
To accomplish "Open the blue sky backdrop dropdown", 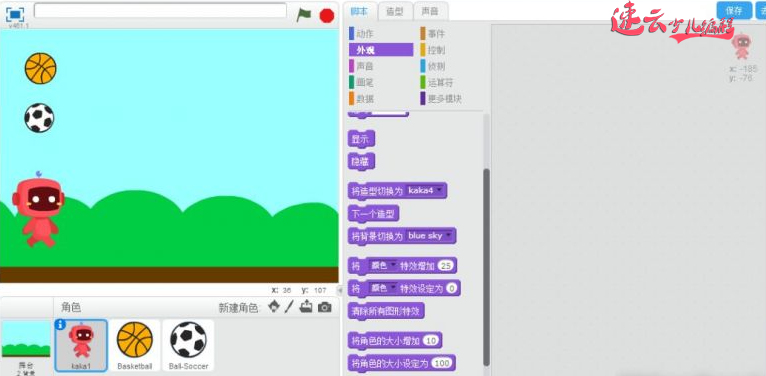I will coord(429,235).
